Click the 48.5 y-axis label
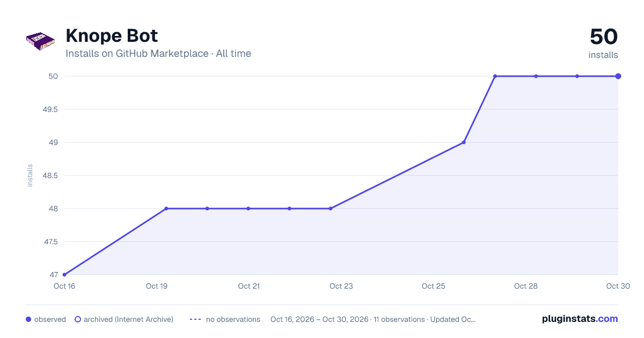644x338 pixels. [x=50, y=175]
